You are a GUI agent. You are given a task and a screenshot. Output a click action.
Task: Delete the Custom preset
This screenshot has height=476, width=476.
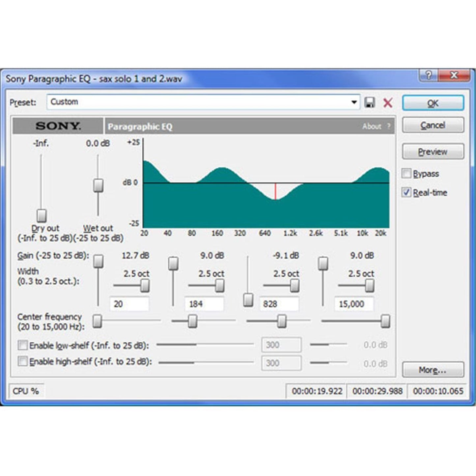[x=388, y=102]
